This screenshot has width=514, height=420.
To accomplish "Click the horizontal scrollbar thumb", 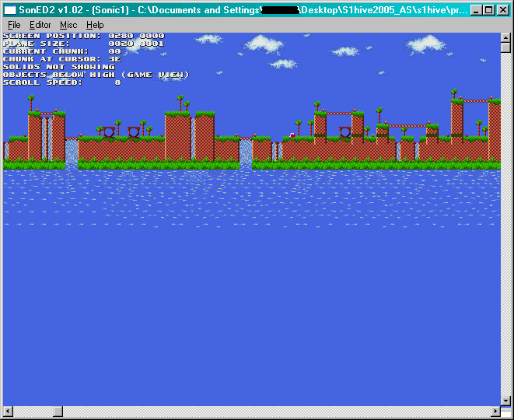I will [x=58, y=411].
